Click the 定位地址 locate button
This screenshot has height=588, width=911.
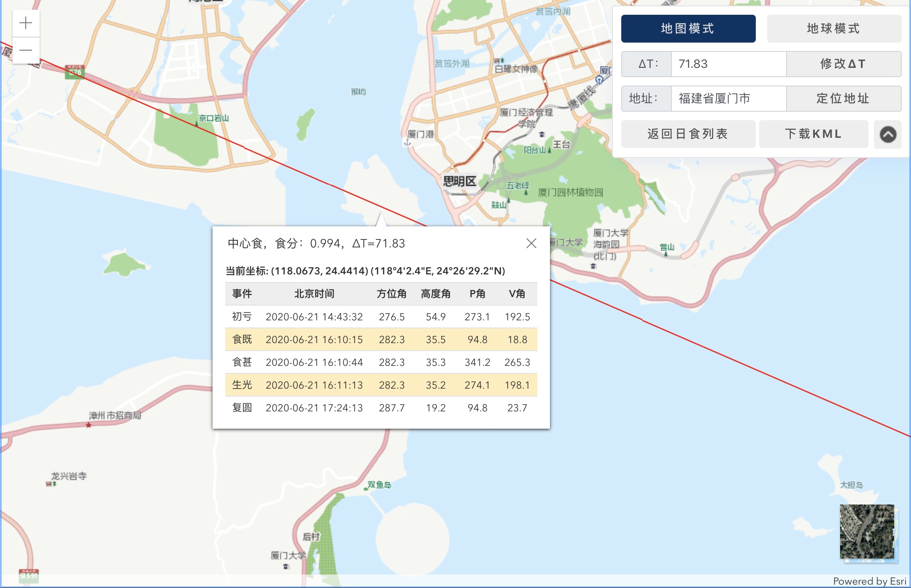pyautogui.click(x=844, y=99)
